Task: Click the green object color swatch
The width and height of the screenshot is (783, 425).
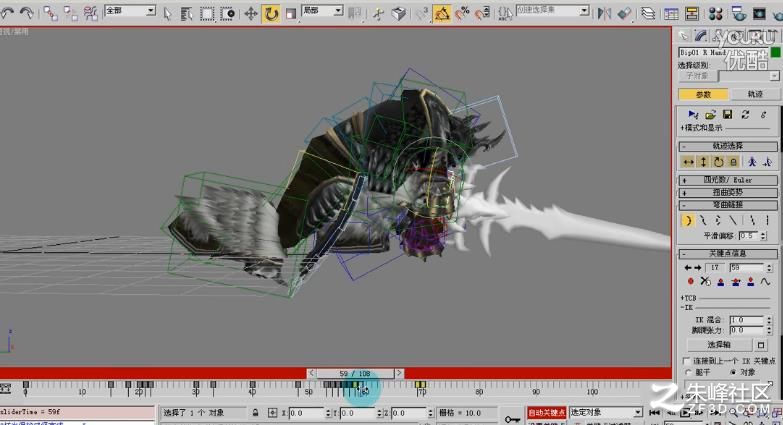Action: (776, 52)
